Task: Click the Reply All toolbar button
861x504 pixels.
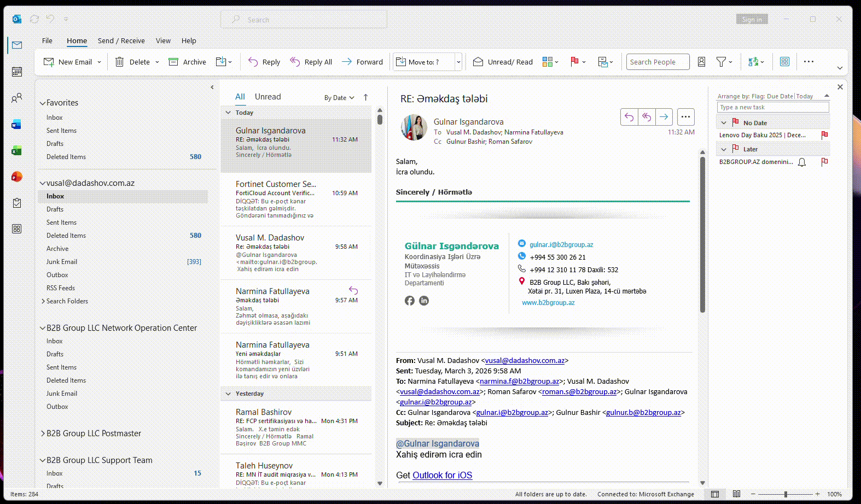Action: (x=311, y=62)
